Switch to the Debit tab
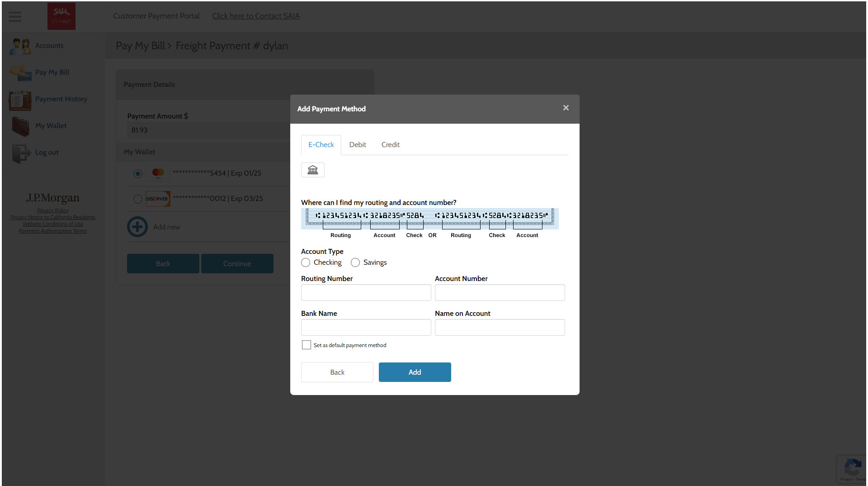The image size is (868, 486). 357,145
